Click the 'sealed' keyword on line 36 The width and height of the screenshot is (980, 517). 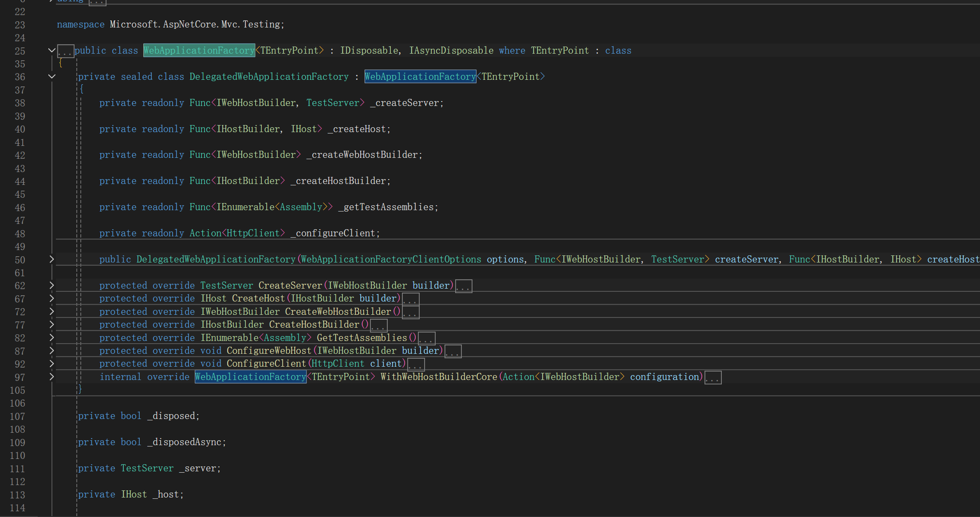click(137, 77)
